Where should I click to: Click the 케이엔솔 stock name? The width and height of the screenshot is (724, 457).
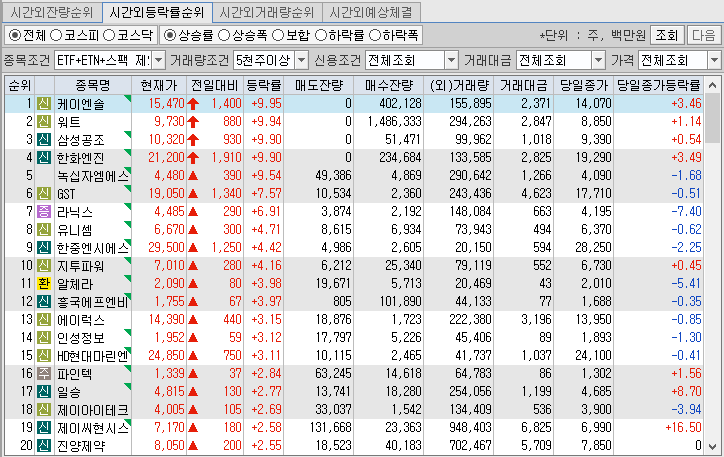click(81, 104)
